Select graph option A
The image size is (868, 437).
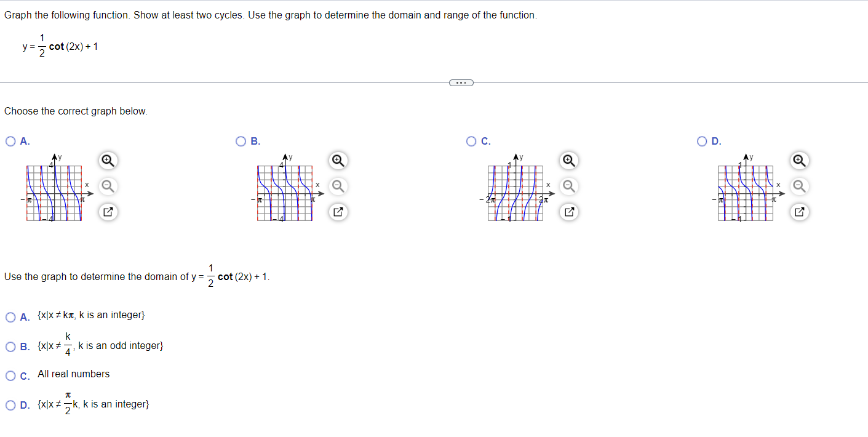10,141
